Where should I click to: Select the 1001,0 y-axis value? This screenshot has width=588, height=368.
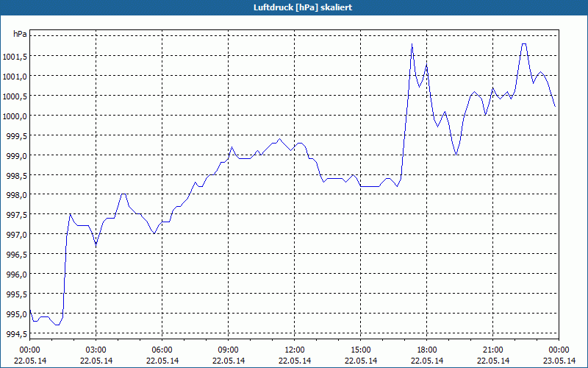15,77
